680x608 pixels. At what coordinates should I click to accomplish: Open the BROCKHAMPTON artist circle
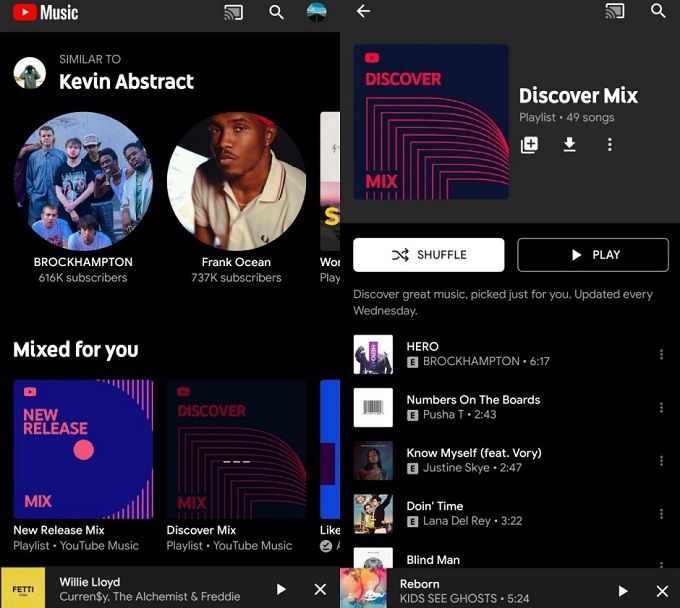tap(83, 181)
